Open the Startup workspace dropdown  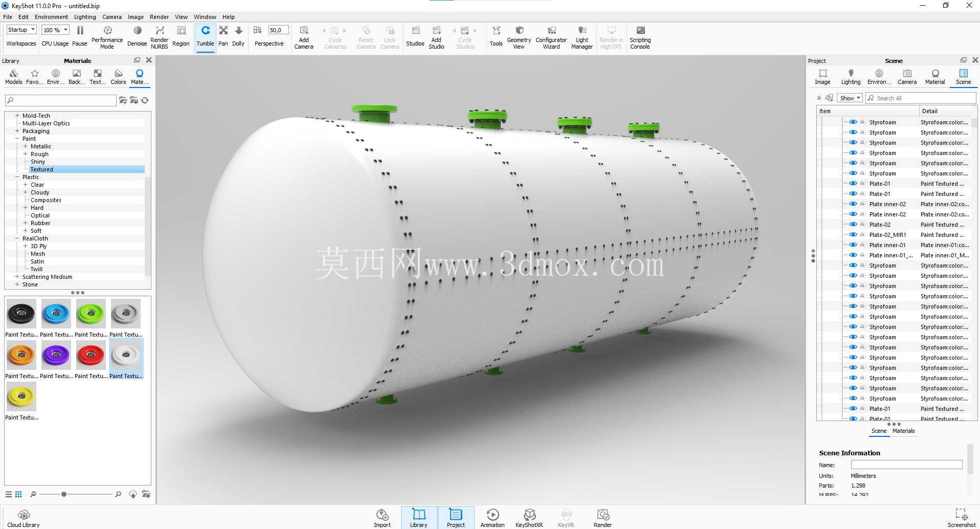(21, 30)
